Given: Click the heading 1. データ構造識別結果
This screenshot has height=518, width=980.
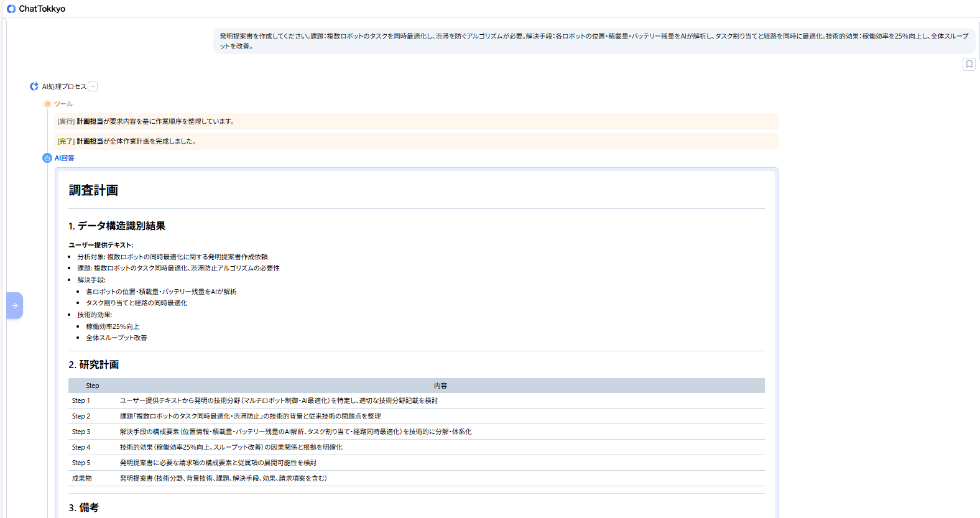Looking at the screenshot, I should tap(117, 226).
